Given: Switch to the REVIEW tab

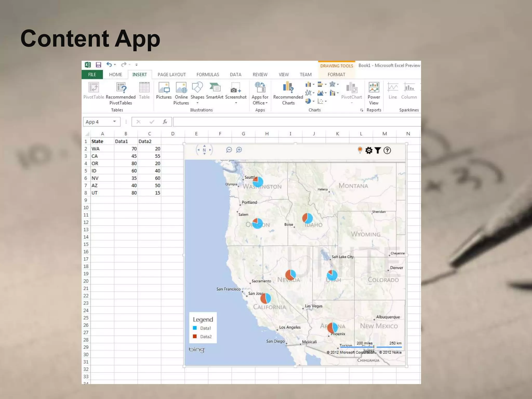Looking at the screenshot, I should pos(260,75).
